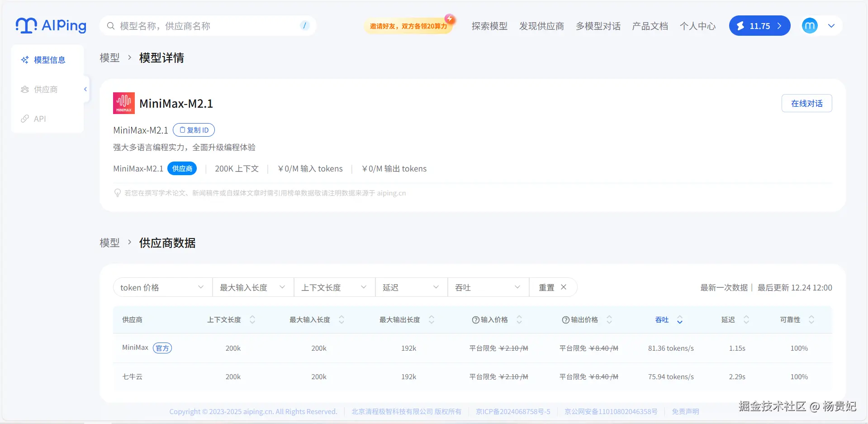Go to 多模型对话 in top navigation
Image resolution: width=868 pixels, height=424 pixels.
pyautogui.click(x=598, y=26)
